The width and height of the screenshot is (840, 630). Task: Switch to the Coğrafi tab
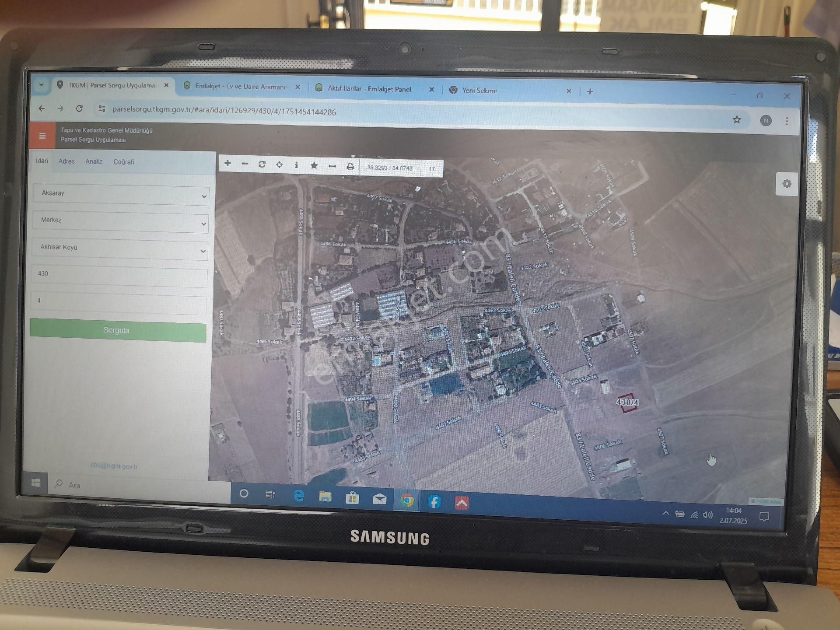123,162
